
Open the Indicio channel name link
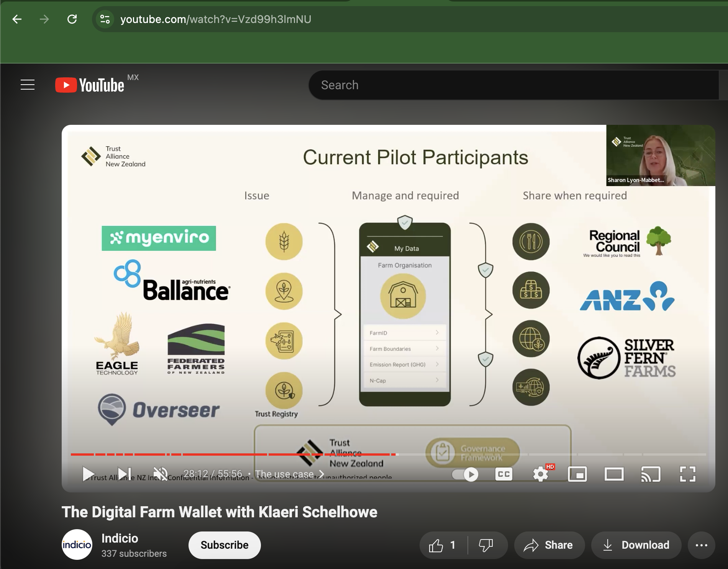click(120, 538)
